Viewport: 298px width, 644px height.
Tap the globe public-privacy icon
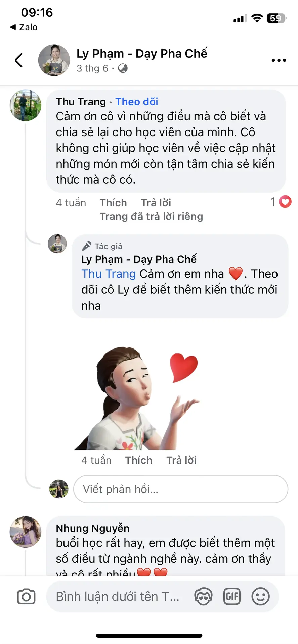[123, 68]
